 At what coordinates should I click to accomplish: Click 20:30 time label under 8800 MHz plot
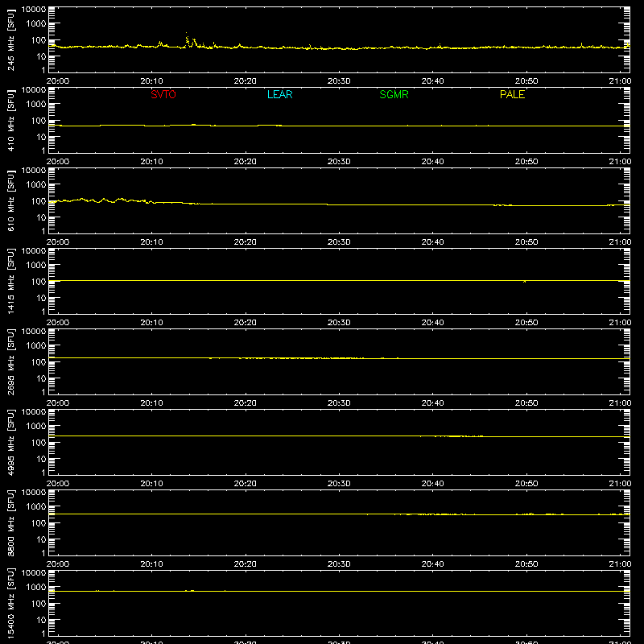(x=339, y=564)
